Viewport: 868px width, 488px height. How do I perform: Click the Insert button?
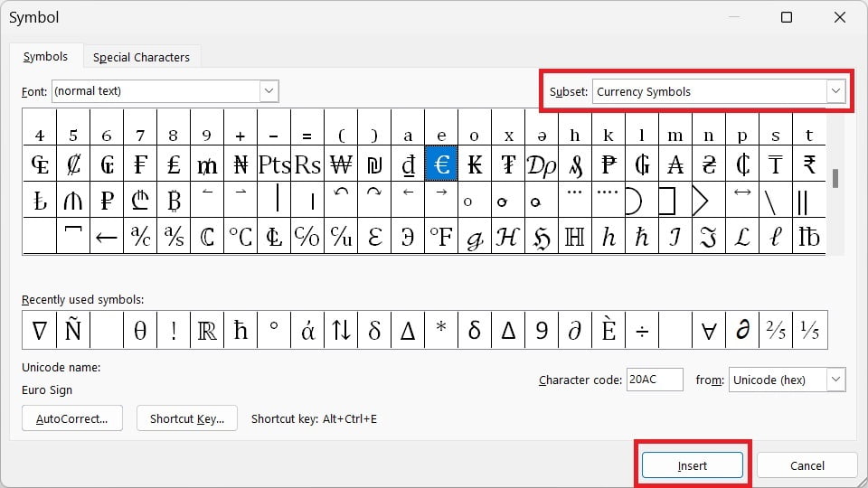click(693, 465)
